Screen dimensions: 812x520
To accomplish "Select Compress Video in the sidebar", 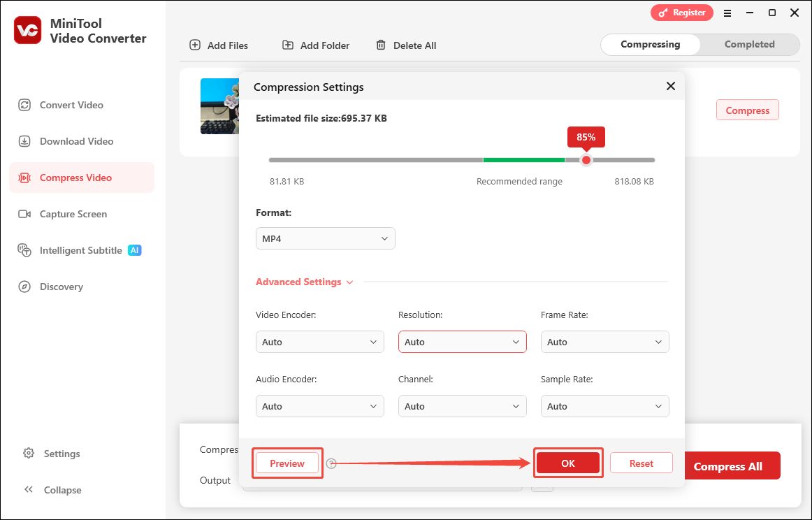I will coord(73,177).
